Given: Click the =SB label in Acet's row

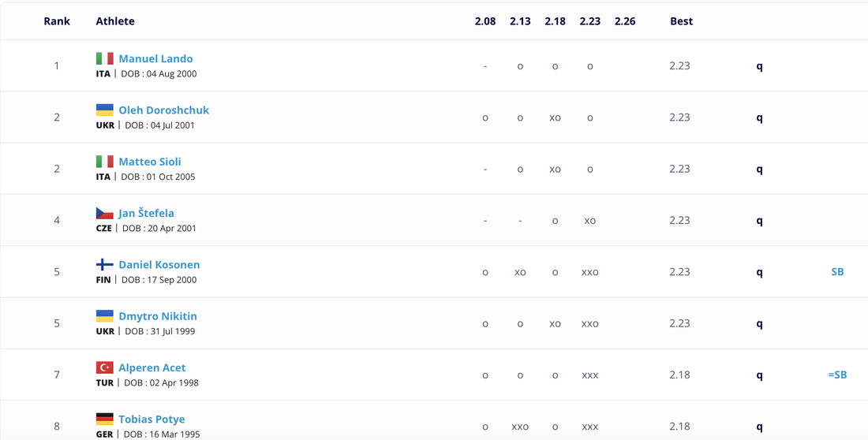Looking at the screenshot, I should tap(837, 375).
